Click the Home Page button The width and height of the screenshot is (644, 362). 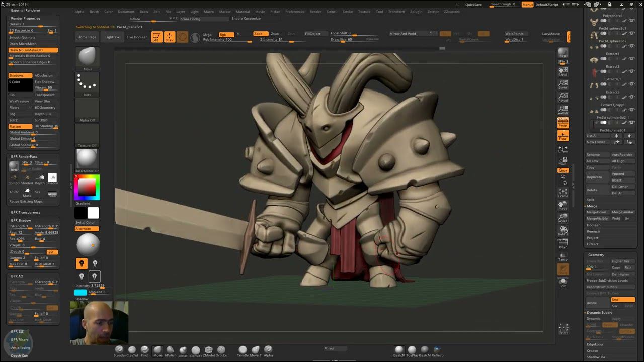[87, 37]
